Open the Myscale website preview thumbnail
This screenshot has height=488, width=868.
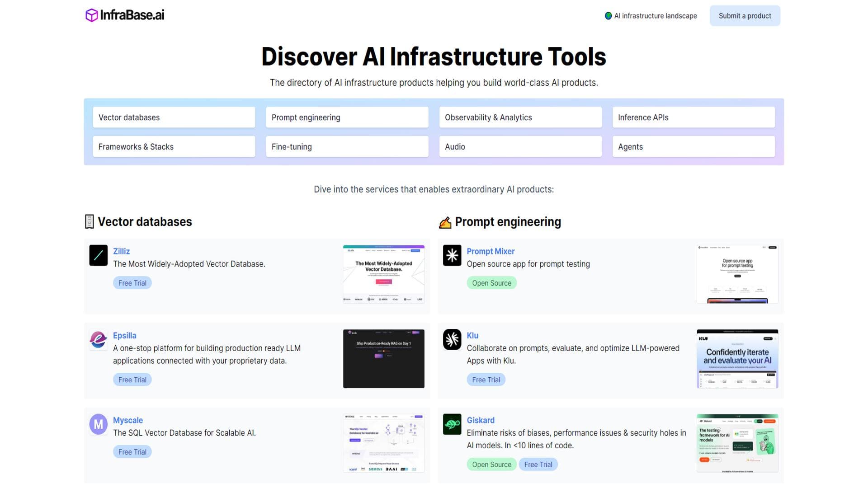pyautogui.click(x=384, y=443)
